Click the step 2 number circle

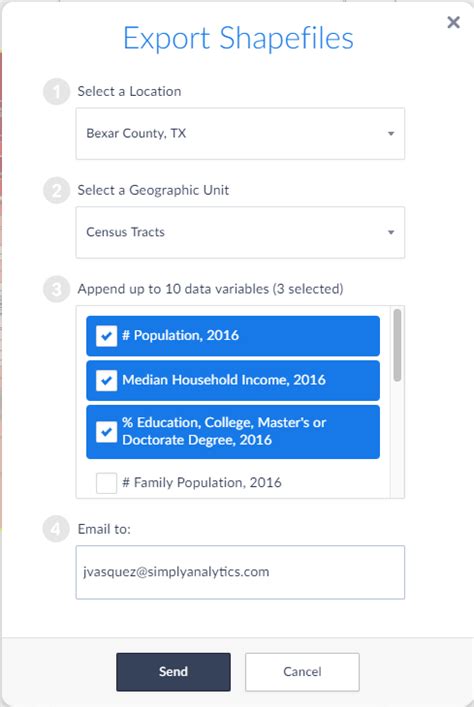56,190
